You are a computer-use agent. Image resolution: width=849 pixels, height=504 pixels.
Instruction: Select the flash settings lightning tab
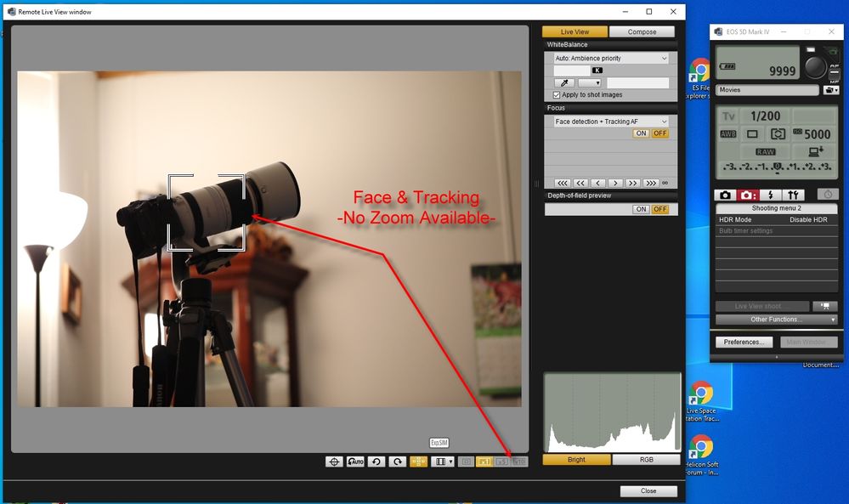coord(768,195)
